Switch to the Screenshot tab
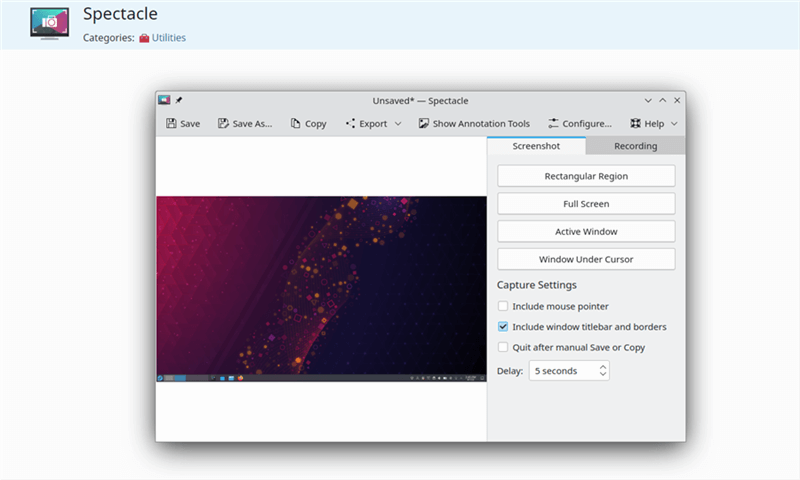The image size is (800, 480). [536, 146]
